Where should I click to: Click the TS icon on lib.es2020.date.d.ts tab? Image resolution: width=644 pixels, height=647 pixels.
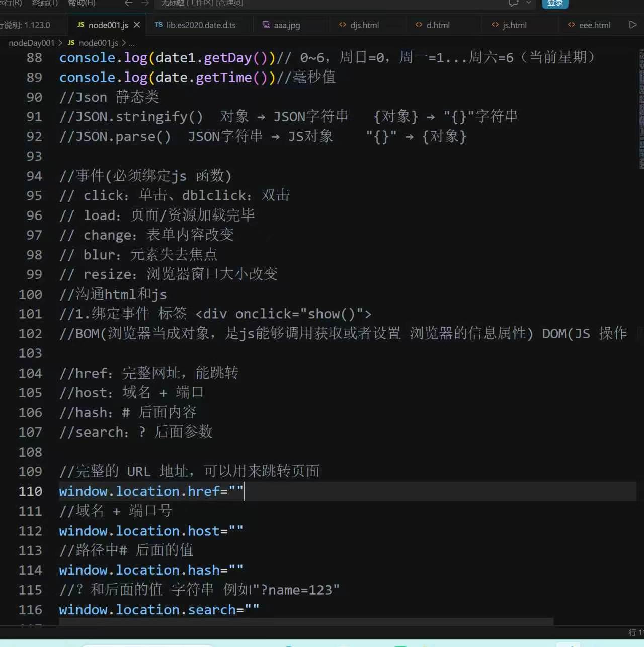(x=158, y=25)
